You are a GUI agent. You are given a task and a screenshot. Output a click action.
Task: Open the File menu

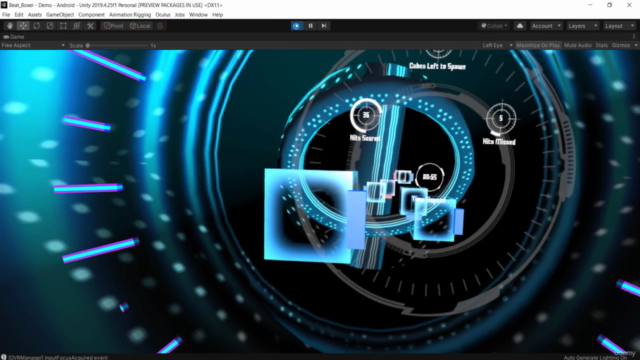pyautogui.click(x=6, y=15)
